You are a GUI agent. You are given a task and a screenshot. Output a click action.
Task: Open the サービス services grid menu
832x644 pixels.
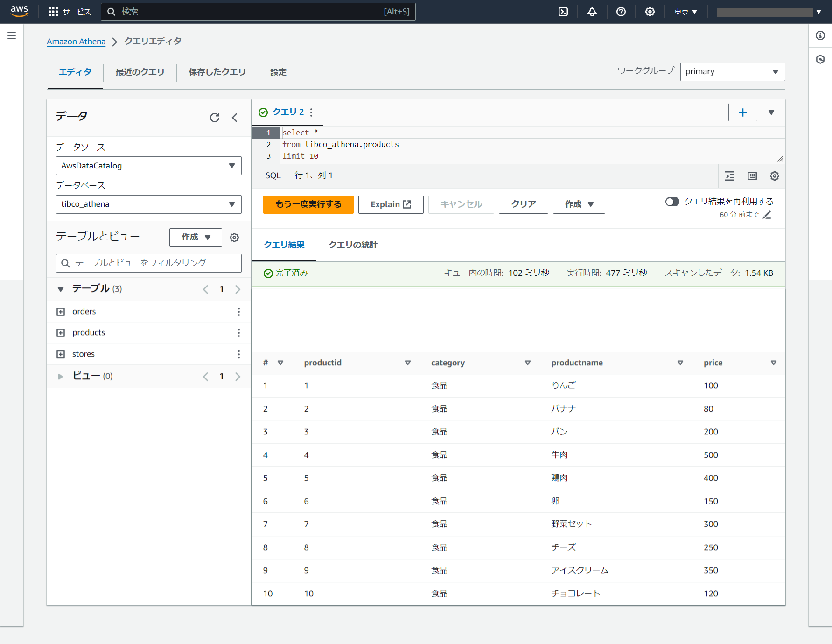pos(70,12)
